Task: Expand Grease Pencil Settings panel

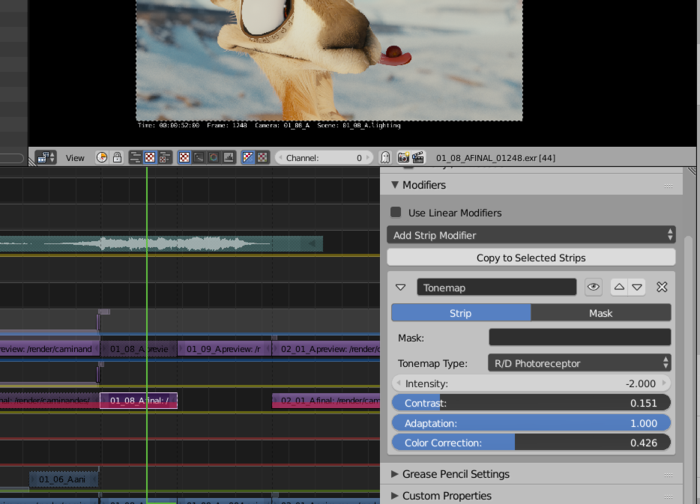Action: tap(454, 474)
